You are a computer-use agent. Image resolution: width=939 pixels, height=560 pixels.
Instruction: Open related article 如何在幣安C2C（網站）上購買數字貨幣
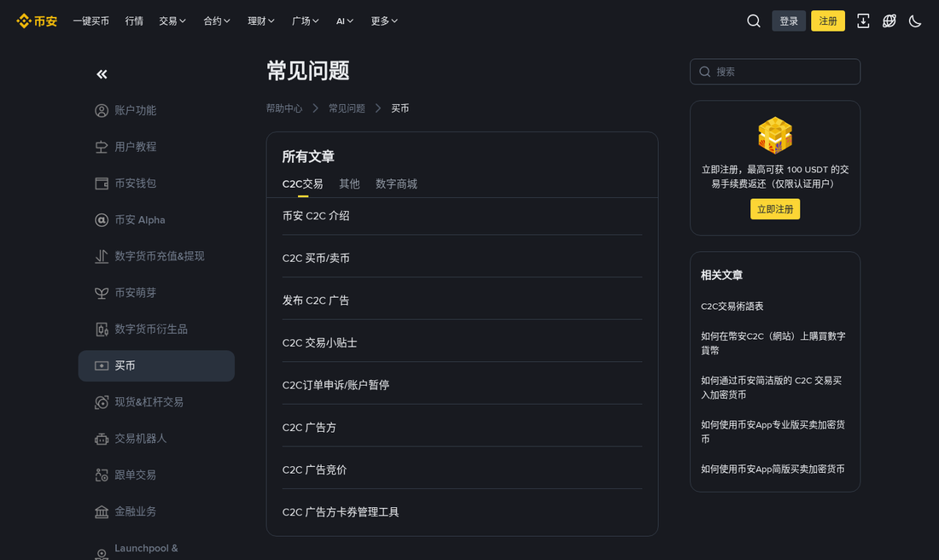[x=773, y=343]
